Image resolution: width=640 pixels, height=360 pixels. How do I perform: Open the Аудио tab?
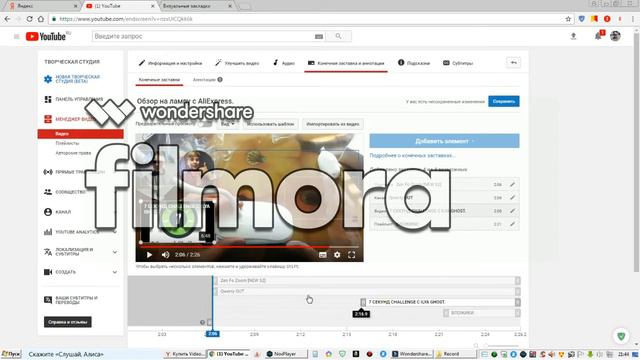pos(284,63)
